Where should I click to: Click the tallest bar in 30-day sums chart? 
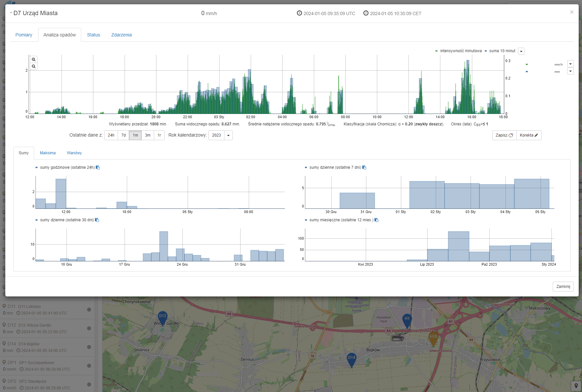pyautogui.click(x=164, y=246)
